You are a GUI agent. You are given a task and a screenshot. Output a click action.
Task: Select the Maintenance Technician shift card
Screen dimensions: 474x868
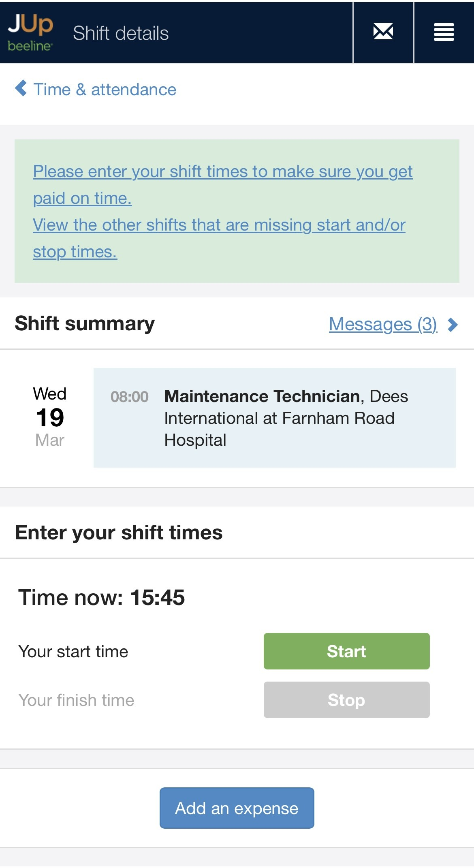click(x=274, y=417)
